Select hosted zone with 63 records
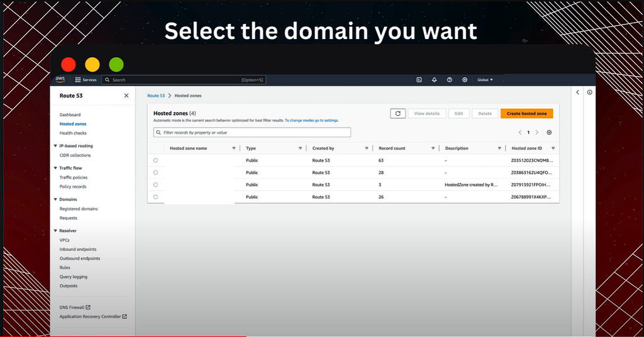 pyautogui.click(x=156, y=160)
